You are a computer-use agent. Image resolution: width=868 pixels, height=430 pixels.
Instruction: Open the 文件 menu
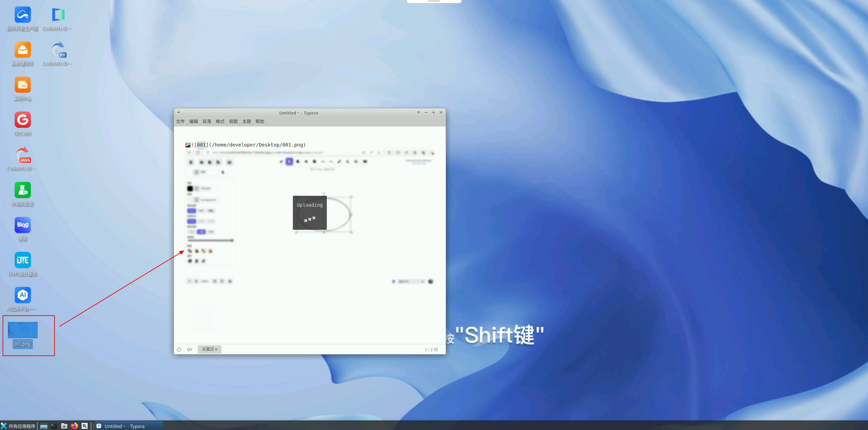coord(180,121)
